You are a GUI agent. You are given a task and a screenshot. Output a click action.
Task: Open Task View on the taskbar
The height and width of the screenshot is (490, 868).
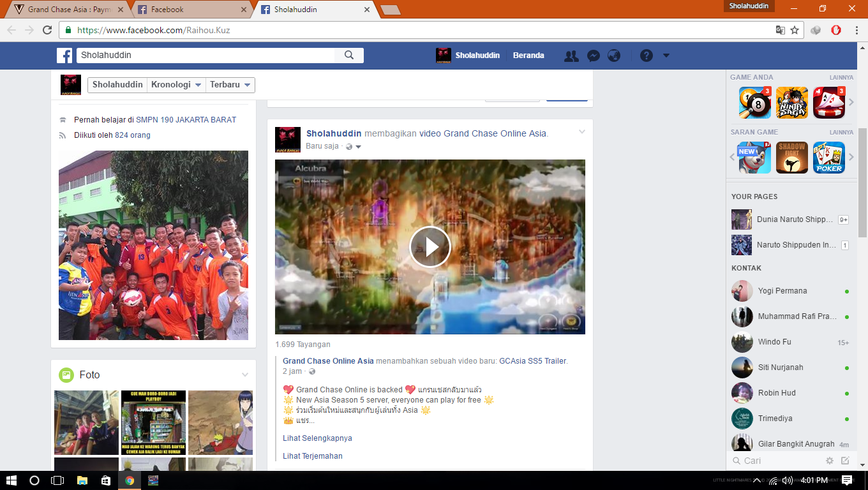tap(57, 480)
